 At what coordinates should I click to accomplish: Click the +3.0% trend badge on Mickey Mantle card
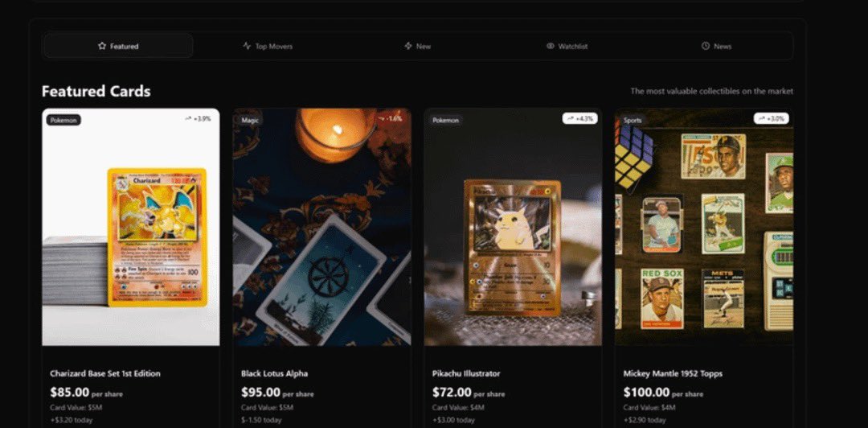click(x=771, y=118)
